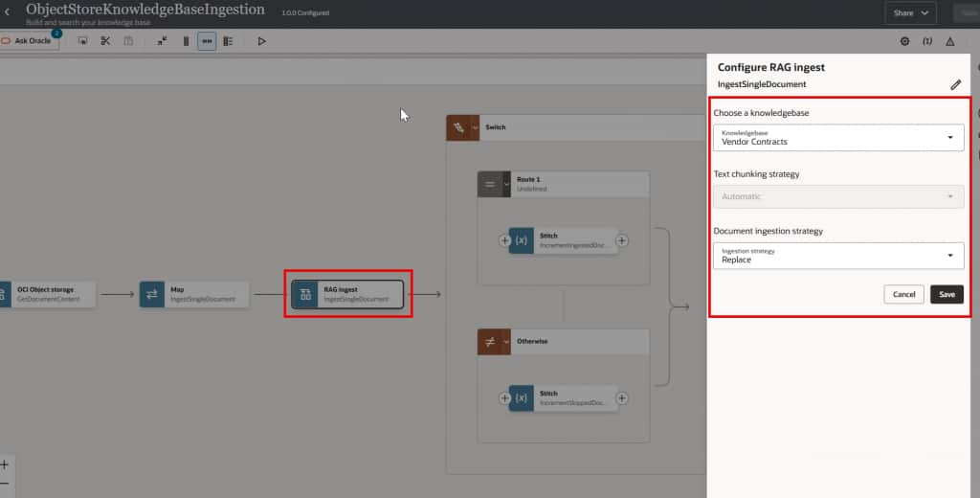
Task: Add action after Route 1 Stitch
Action: (x=622, y=240)
